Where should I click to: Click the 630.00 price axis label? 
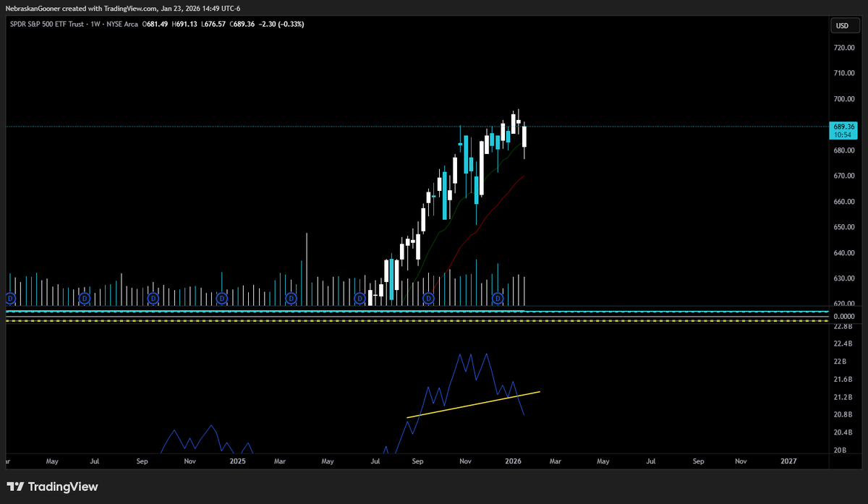pos(844,278)
